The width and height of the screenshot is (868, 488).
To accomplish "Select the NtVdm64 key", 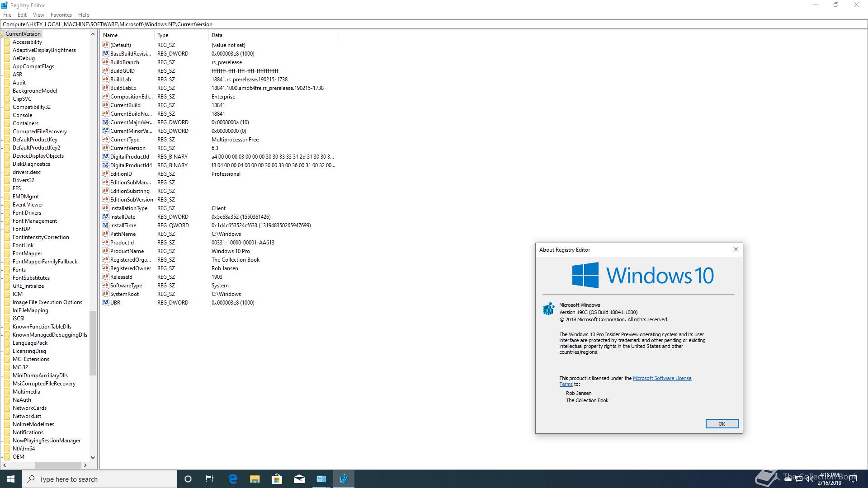I will point(24,449).
